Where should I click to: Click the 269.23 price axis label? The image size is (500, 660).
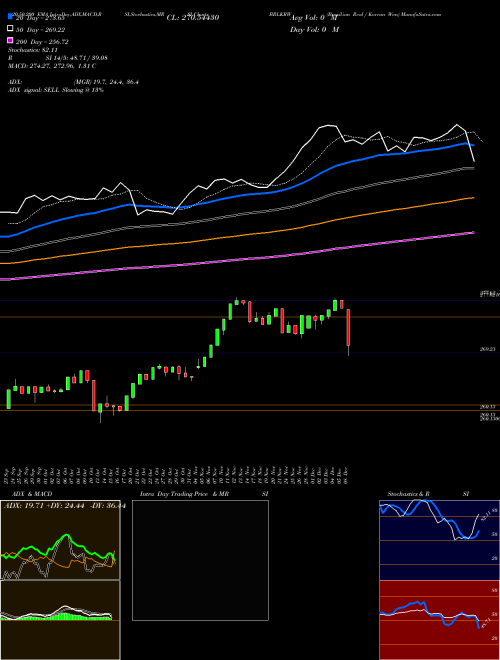pos(488,349)
